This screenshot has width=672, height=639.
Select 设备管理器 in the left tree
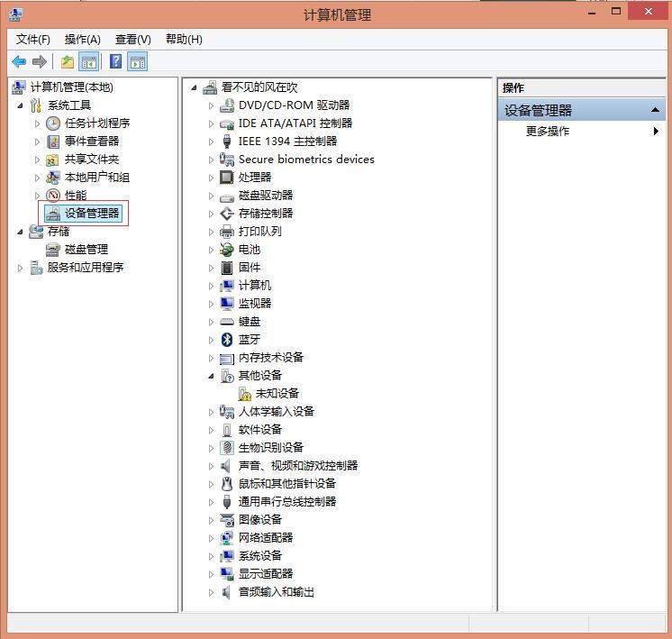91,214
